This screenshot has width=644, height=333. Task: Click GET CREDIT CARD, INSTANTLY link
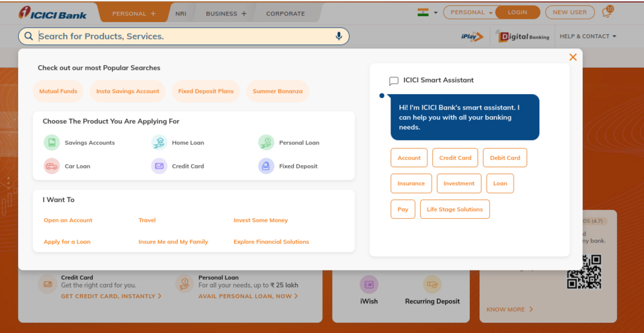click(x=112, y=296)
